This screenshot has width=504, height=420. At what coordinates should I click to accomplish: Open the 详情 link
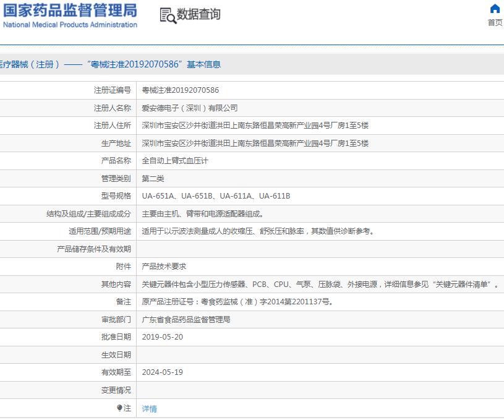pos(150,408)
